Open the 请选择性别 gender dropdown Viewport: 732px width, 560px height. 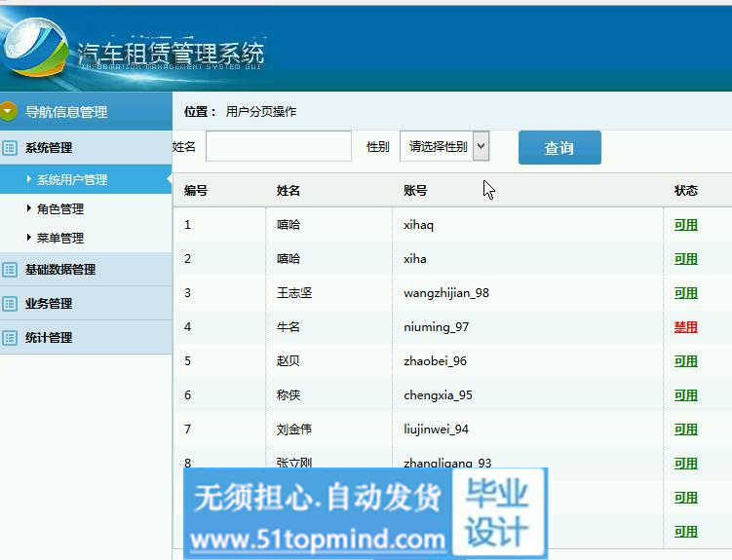pyautogui.click(x=443, y=147)
